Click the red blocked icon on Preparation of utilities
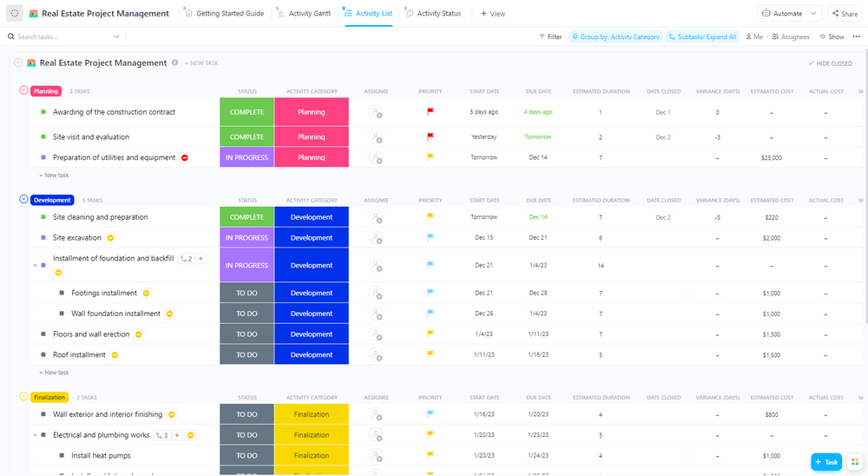The height and width of the screenshot is (476, 868). (x=184, y=158)
